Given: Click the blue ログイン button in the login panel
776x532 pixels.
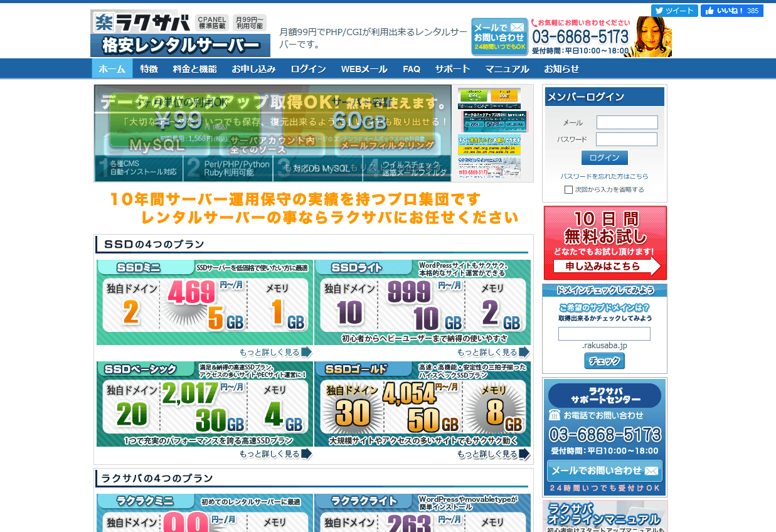Looking at the screenshot, I should coord(605,157).
